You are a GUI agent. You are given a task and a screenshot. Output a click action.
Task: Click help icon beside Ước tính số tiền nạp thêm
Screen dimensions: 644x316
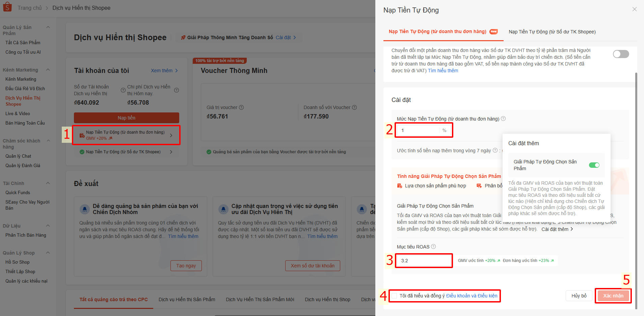pos(495,150)
